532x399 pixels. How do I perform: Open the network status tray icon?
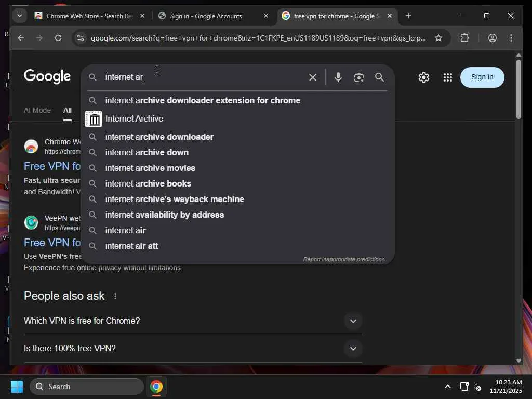[464, 387]
